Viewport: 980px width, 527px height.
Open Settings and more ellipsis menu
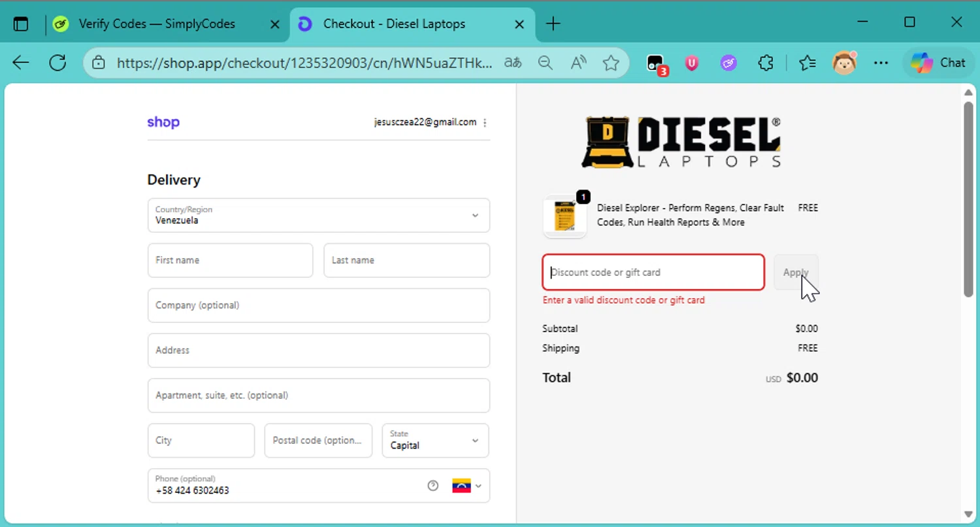[881, 63]
